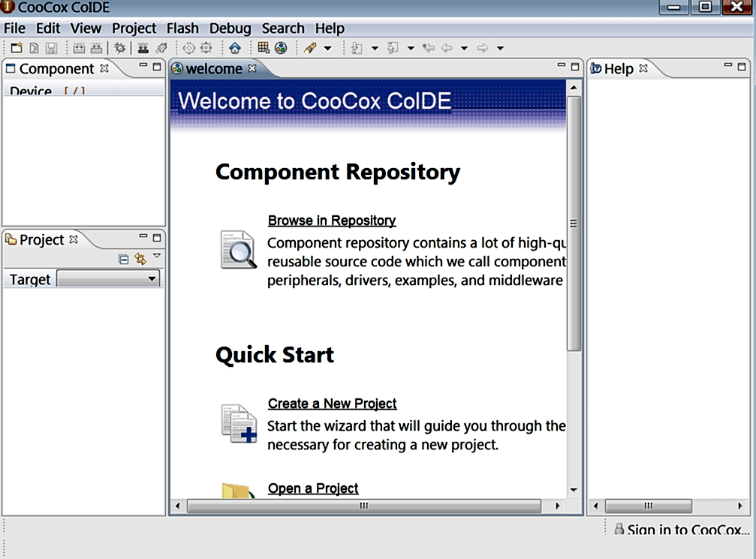The height and width of the screenshot is (559, 756).
Task: Click the Browse in Repository link
Action: [331, 221]
